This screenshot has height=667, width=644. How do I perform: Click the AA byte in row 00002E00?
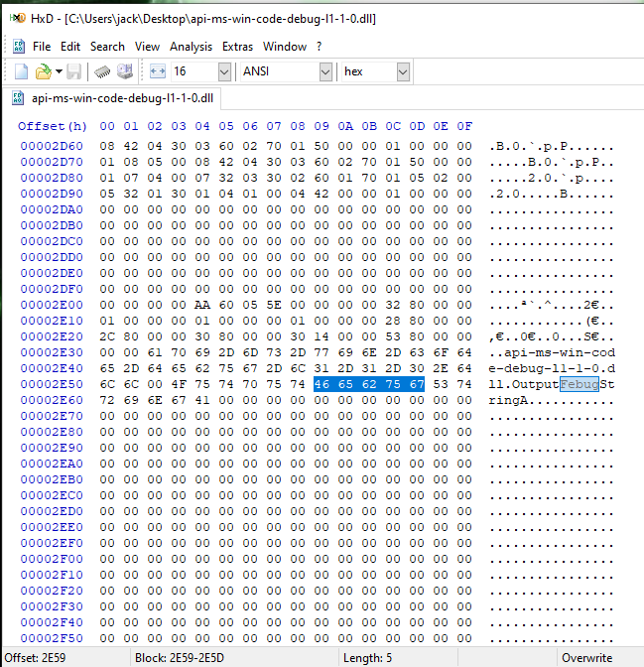[x=202, y=305]
